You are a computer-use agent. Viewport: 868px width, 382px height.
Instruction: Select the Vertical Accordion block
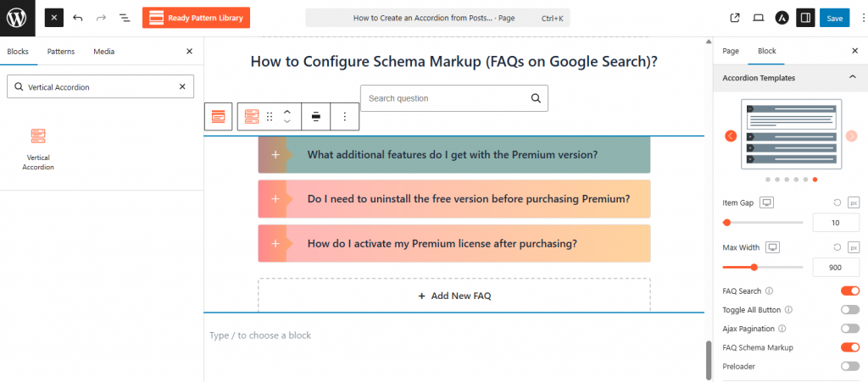click(x=37, y=148)
